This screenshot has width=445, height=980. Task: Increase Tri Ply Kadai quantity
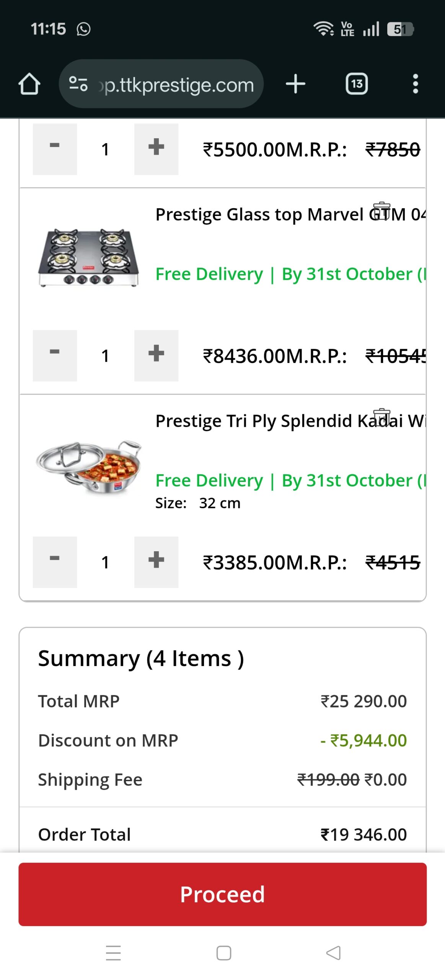pyautogui.click(x=156, y=562)
